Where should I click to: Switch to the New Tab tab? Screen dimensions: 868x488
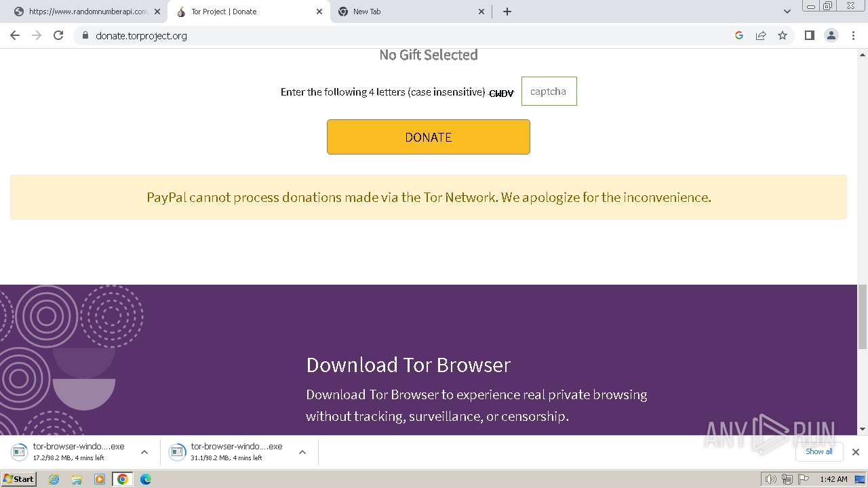[x=410, y=12]
